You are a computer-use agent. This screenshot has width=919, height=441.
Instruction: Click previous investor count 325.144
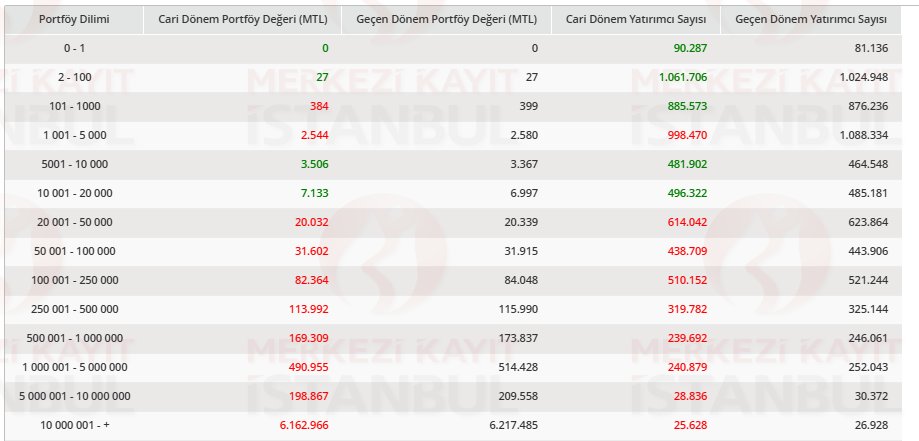(x=869, y=309)
